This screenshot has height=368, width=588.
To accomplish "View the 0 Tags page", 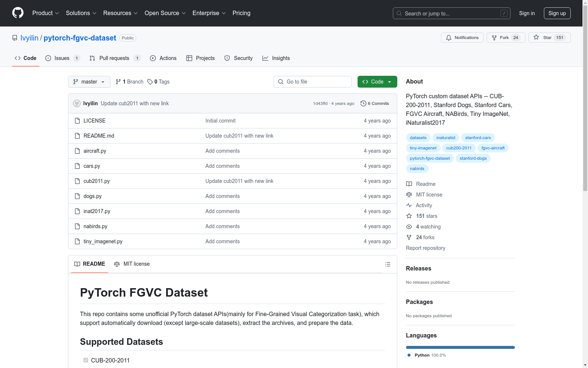I will click(158, 82).
